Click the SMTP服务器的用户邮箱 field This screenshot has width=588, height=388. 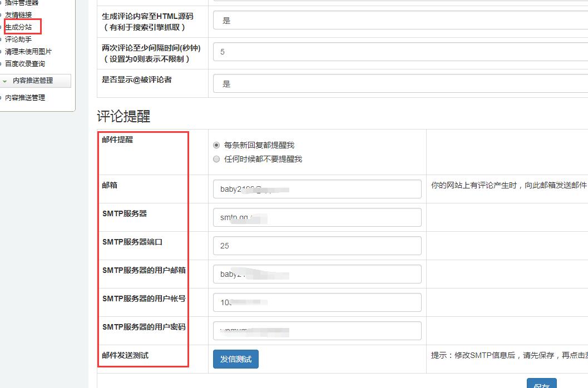(x=317, y=274)
